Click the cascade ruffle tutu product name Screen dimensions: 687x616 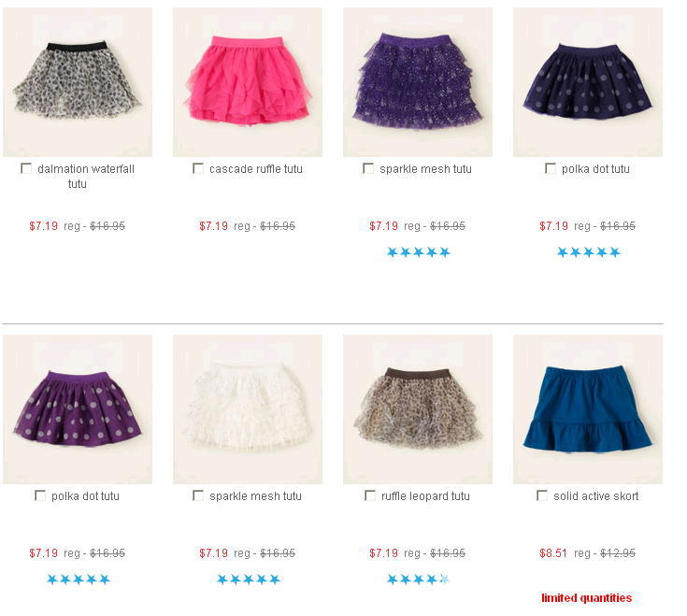click(x=256, y=168)
